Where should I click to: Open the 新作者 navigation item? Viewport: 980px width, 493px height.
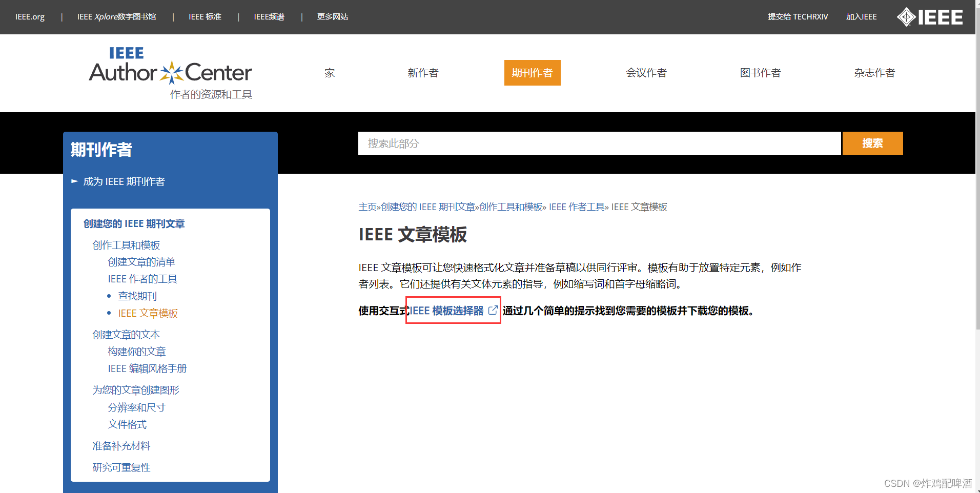423,73
